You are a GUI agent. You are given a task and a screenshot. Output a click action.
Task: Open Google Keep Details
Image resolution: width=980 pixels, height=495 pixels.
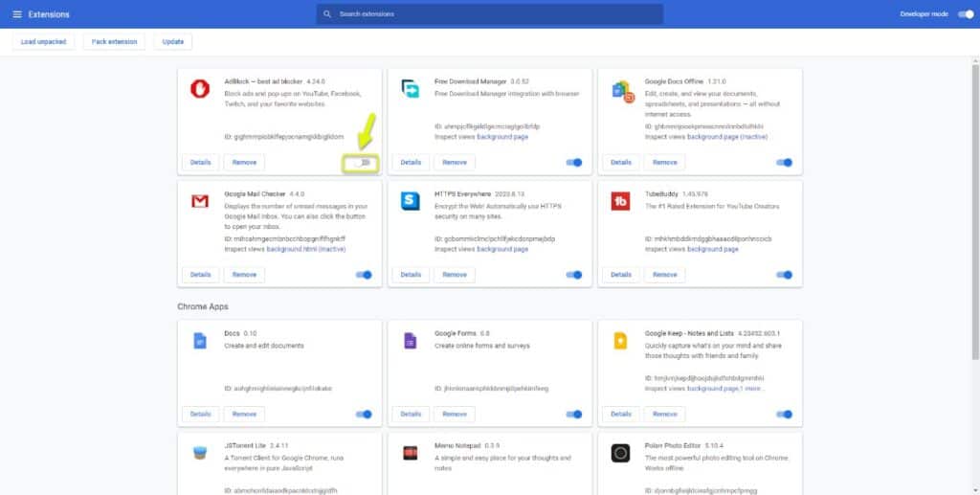click(621, 414)
